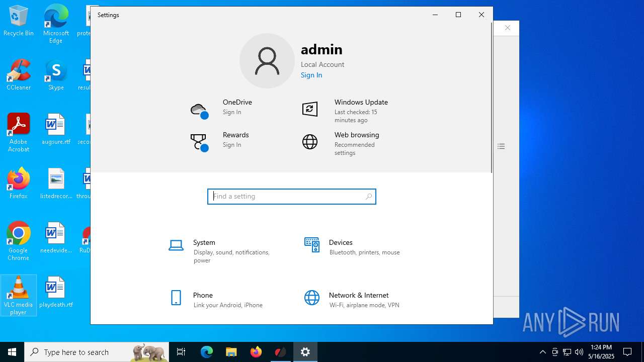
Task: Launch Edge from the taskbar
Action: point(207,352)
